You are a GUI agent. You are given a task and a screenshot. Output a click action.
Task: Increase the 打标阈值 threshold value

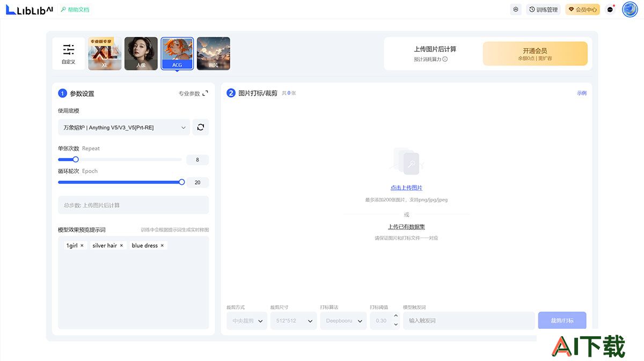[x=396, y=316]
